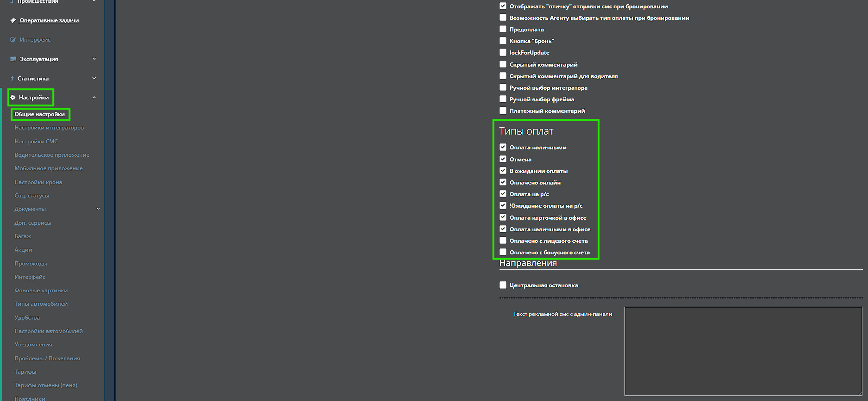Uncheck the Оплата наличными checkbox

(503, 147)
